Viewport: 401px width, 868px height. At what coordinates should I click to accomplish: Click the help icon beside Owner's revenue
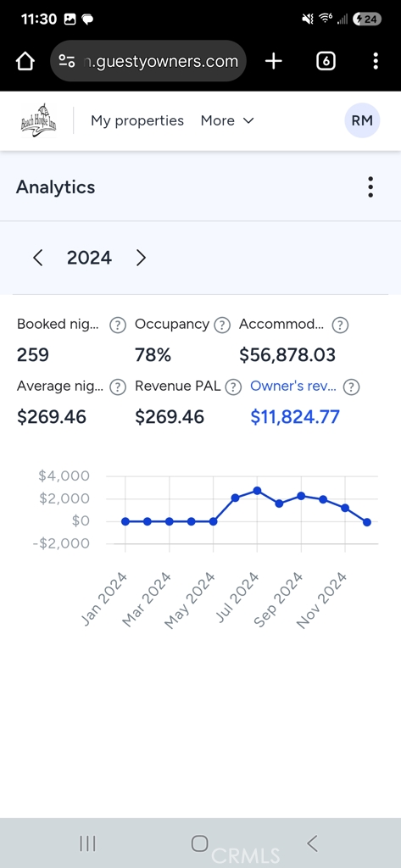click(x=352, y=387)
